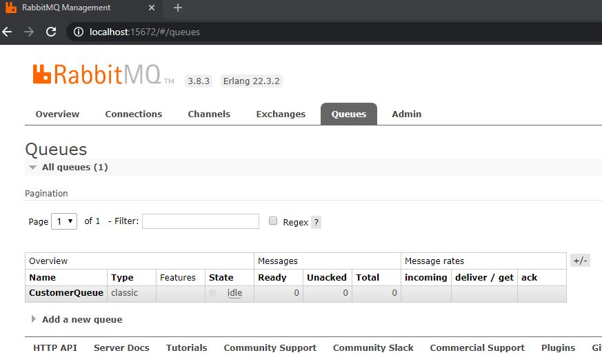Viewport: 602px width, 364px height.
Task: Click the browser forward arrow
Action: 29,32
